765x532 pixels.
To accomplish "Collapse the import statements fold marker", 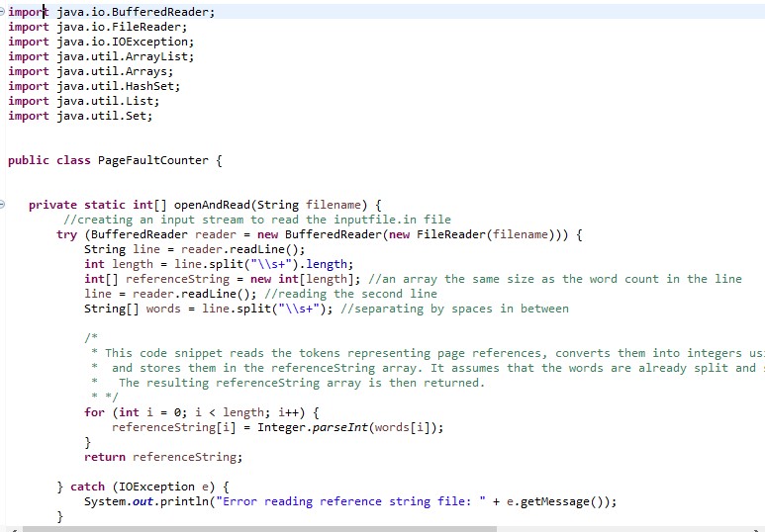I will 2,11.
